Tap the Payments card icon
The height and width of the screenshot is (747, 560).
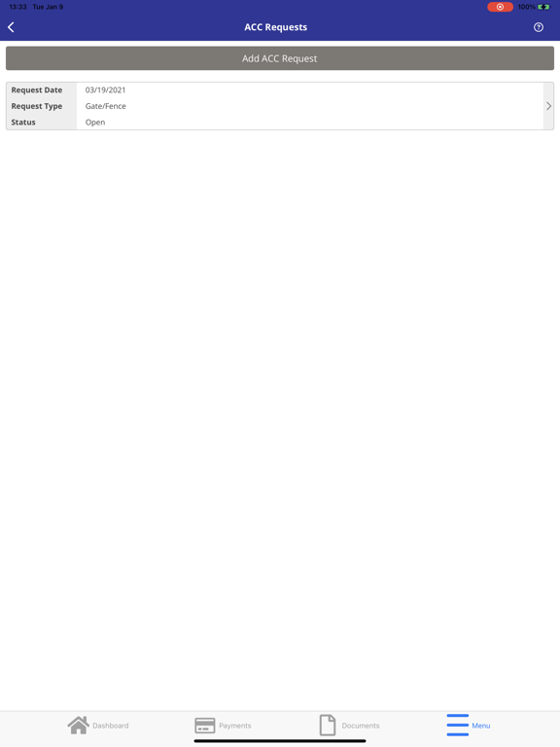[x=205, y=726]
